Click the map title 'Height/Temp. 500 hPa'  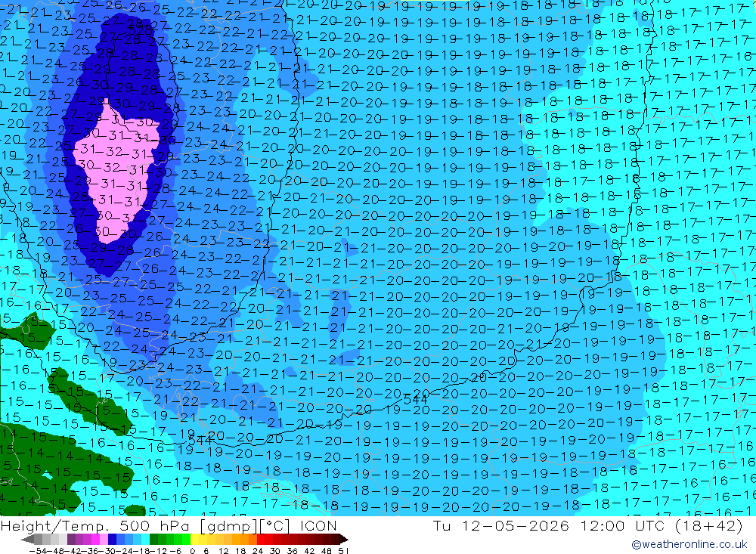(95, 525)
